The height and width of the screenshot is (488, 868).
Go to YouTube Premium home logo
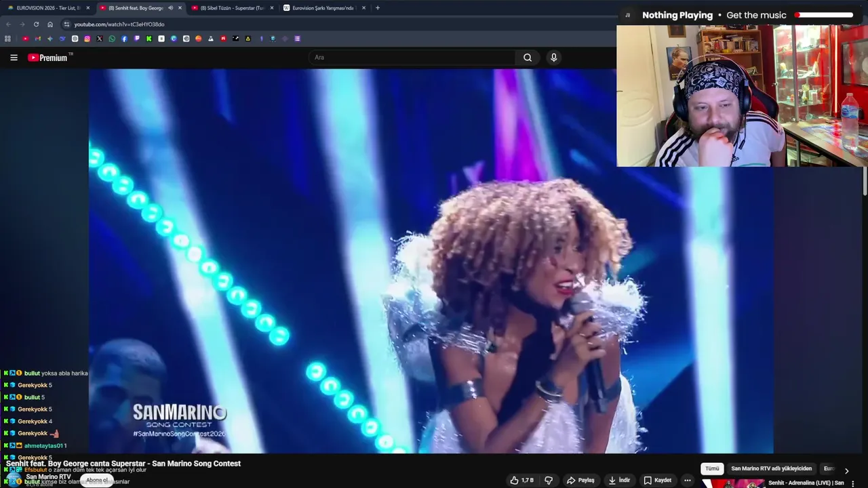coord(49,58)
